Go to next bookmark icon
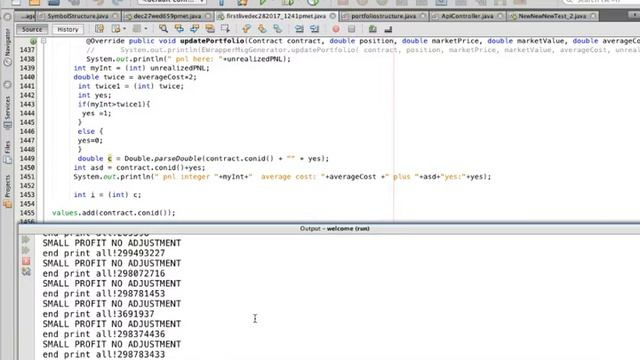The height and width of the screenshot is (360, 640). (x=262, y=29)
